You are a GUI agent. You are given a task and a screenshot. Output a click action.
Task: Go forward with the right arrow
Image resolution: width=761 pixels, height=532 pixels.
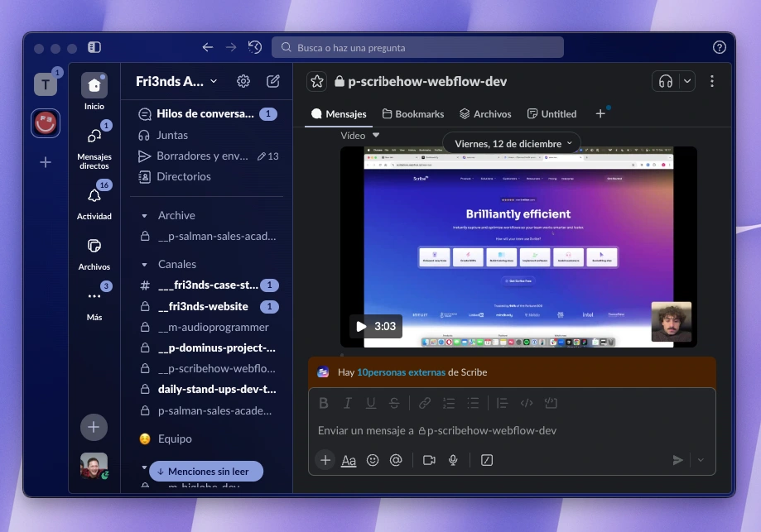click(231, 47)
